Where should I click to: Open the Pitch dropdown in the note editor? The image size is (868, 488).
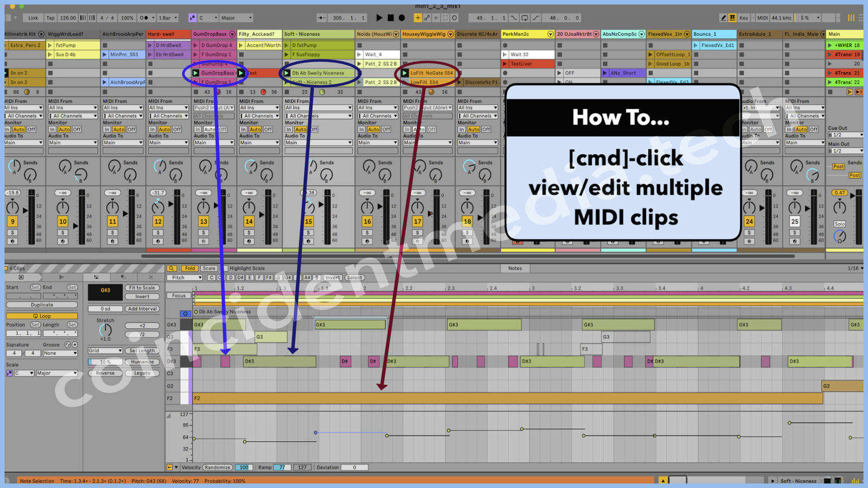click(x=184, y=278)
